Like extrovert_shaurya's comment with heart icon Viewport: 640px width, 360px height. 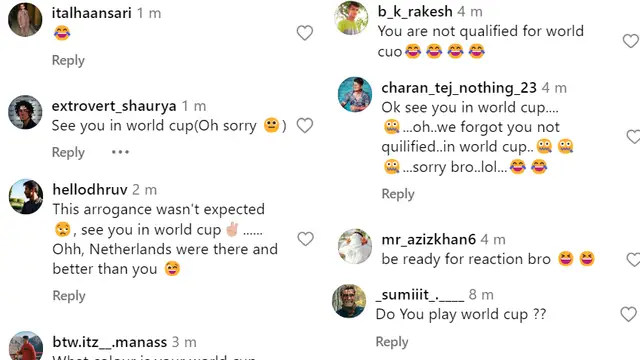click(x=304, y=125)
